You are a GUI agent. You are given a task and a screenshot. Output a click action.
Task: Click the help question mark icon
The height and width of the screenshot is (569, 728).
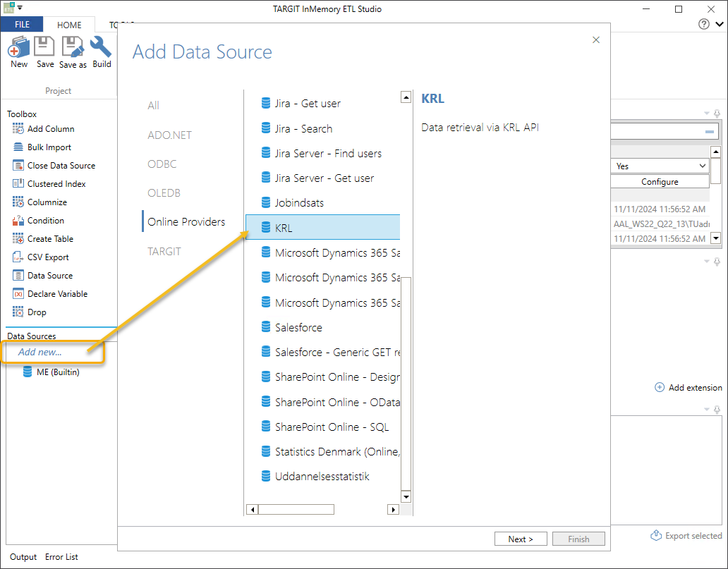[x=703, y=24]
